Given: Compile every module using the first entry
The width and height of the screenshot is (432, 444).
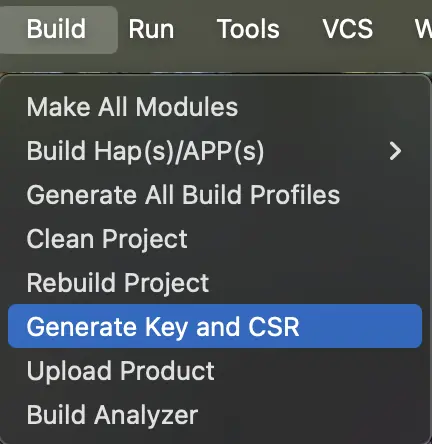Looking at the screenshot, I should [215, 107].
